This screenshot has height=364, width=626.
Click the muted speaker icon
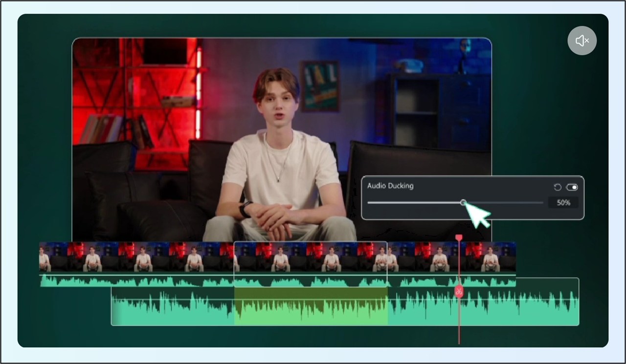coord(582,41)
